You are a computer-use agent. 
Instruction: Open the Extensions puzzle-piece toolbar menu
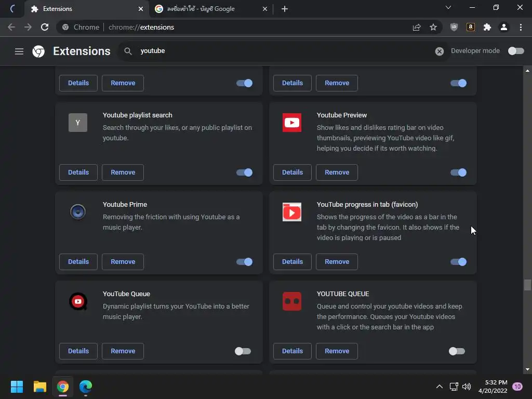coord(487,27)
